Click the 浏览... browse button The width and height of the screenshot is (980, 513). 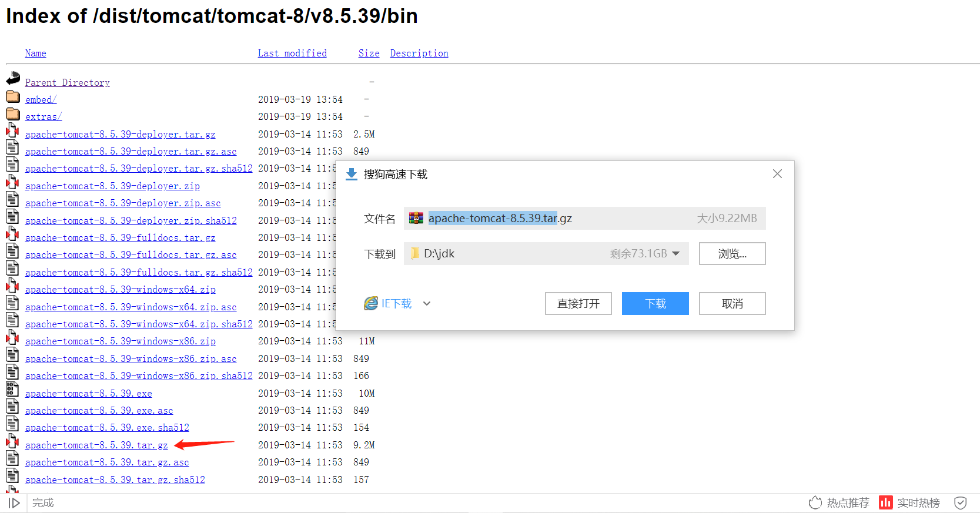tap(733, 254)
